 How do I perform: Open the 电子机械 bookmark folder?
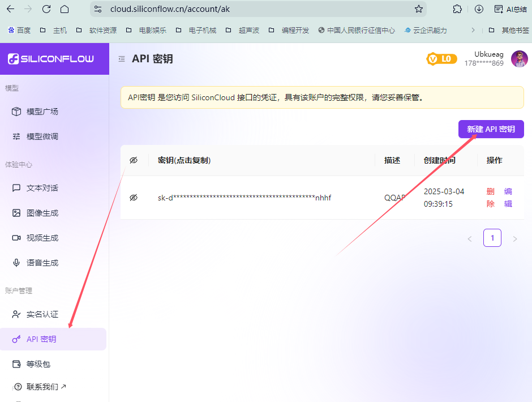pyautogui.click(x=196, y=30)
